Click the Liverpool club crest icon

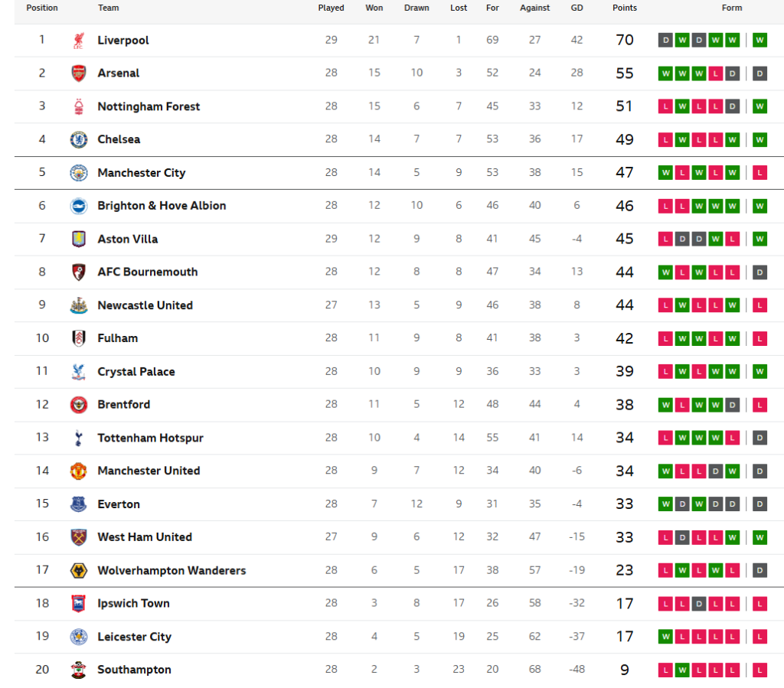tap(79, 41)
